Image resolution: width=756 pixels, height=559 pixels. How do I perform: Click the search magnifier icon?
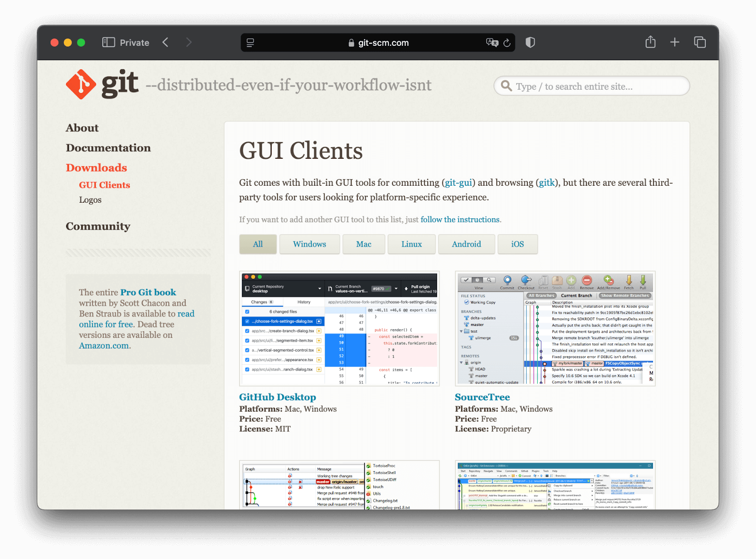point(506,86)
